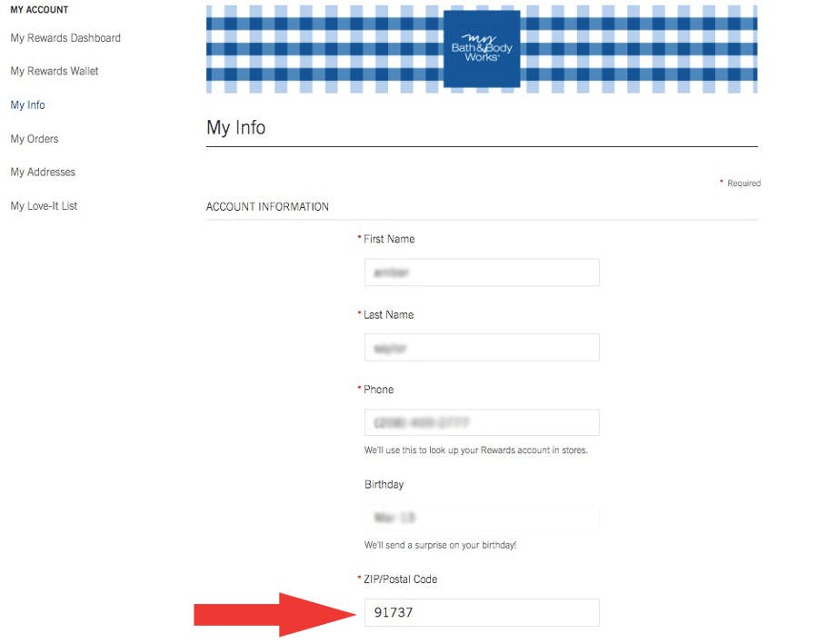Open My Rewards Dashboard in the sidebar
Viewport: 818px width, 644px height.
[x=65, y=38]
